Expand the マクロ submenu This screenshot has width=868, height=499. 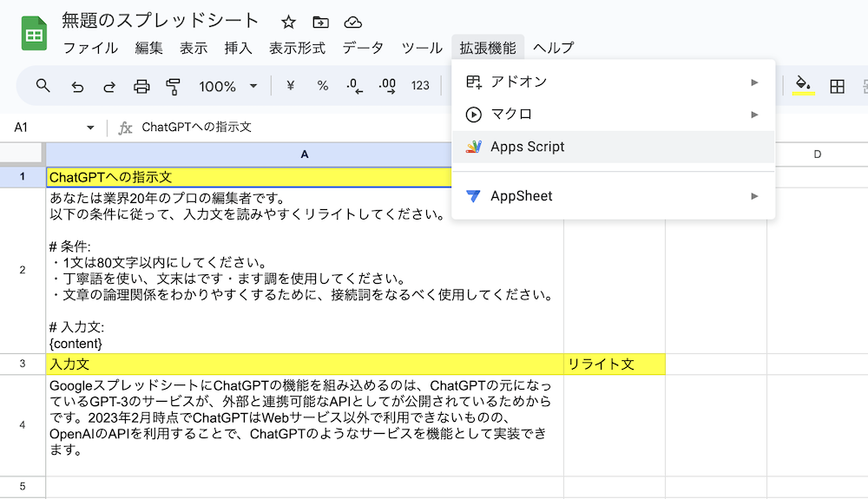click(x=614, y=115)
